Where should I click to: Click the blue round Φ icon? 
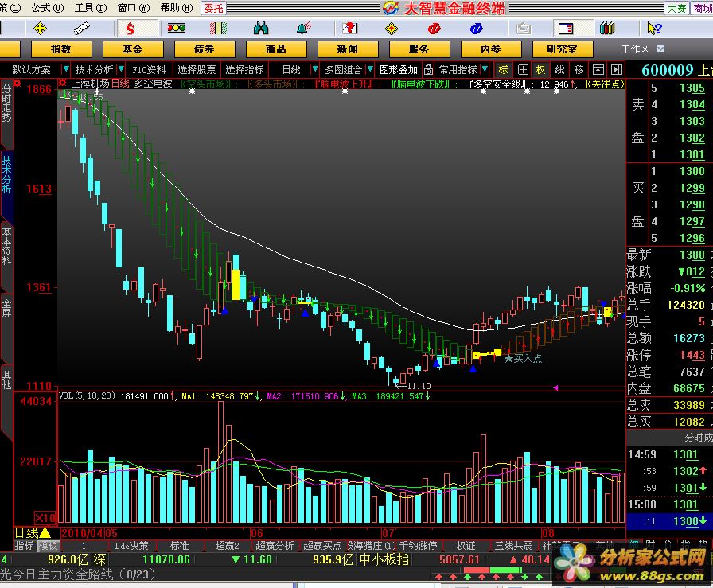pos(476,29)
